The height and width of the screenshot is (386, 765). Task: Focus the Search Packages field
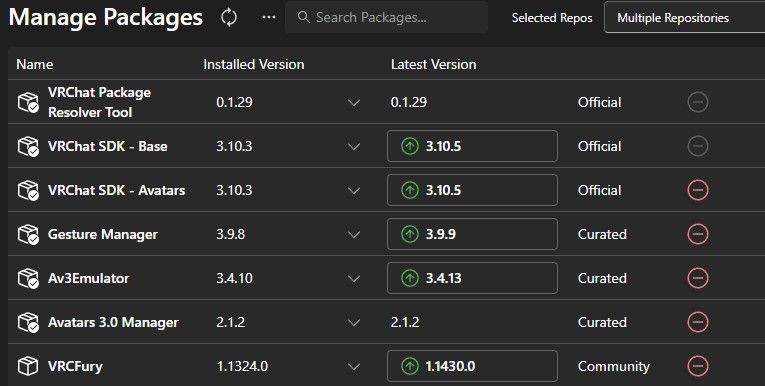pyautogui.click(x=386, y=18)
